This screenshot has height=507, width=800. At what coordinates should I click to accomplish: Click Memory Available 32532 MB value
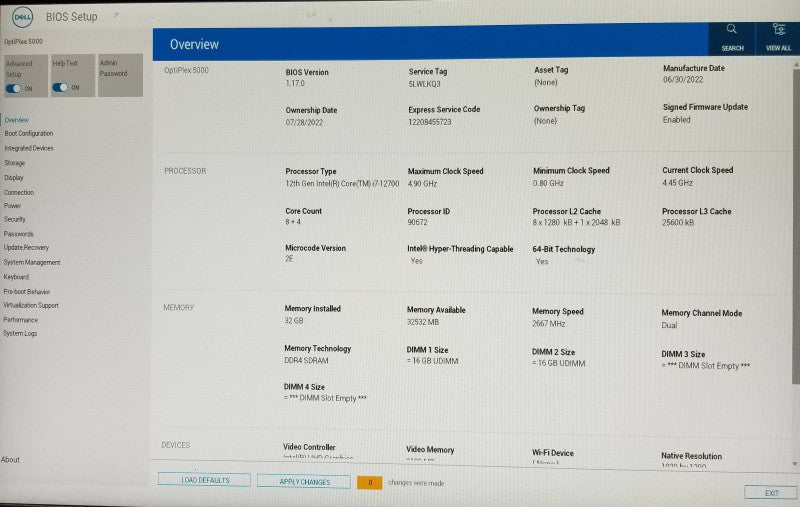point(422,322)
